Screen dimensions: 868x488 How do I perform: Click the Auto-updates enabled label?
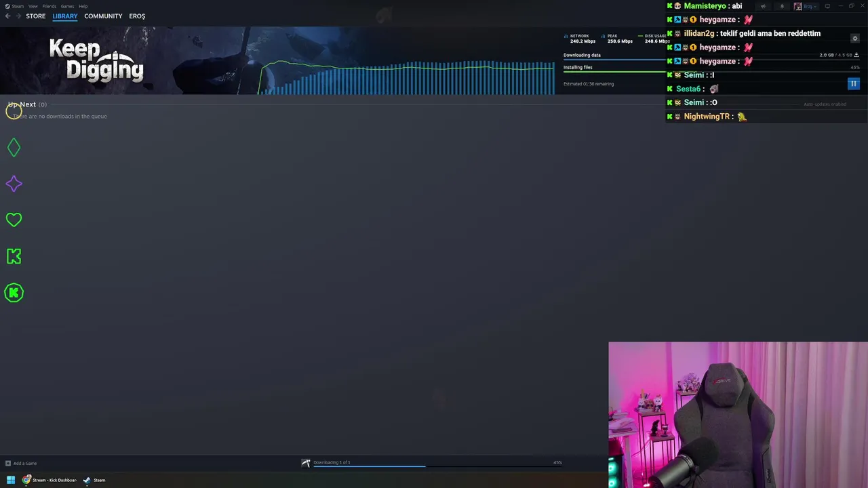(x=825, y=104)
